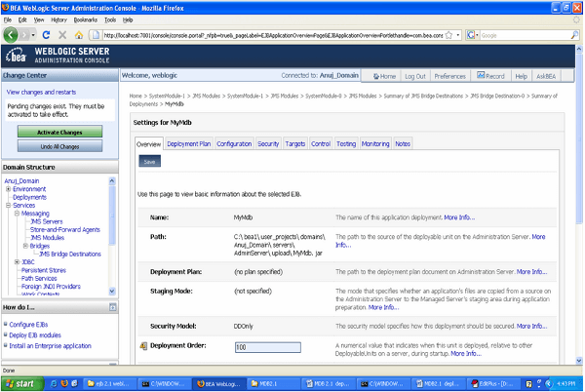Click the Firefox Back arrow button
The height and width of the screenshot is (392, 585).
point(11,35)
